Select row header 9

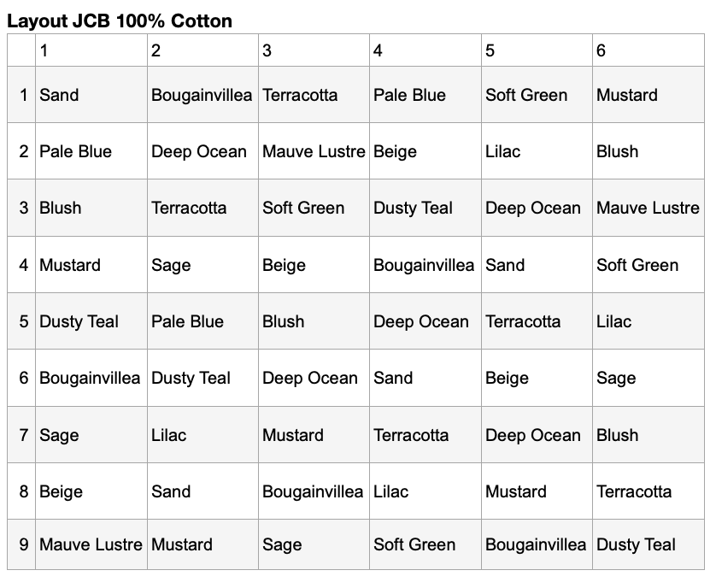21,544
